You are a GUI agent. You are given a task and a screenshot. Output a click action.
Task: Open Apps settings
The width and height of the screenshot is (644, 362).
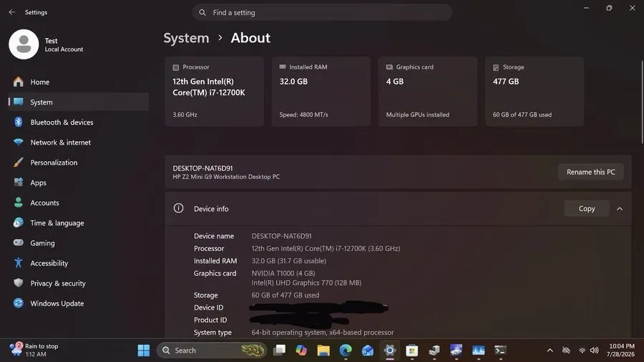point(79,182)
